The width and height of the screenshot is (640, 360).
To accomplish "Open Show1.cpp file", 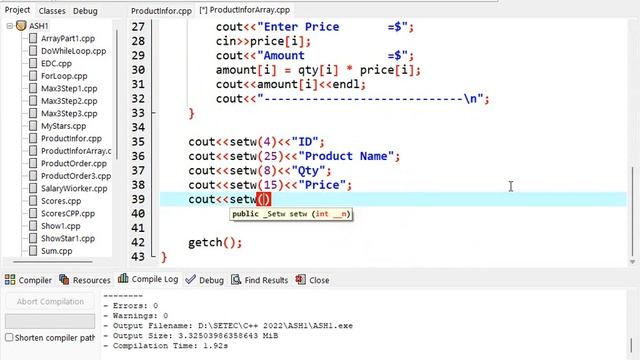I will 60,226.
